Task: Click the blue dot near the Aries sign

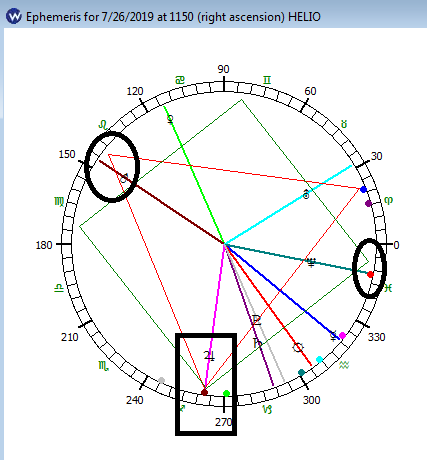Action: [x=363, y=189]
